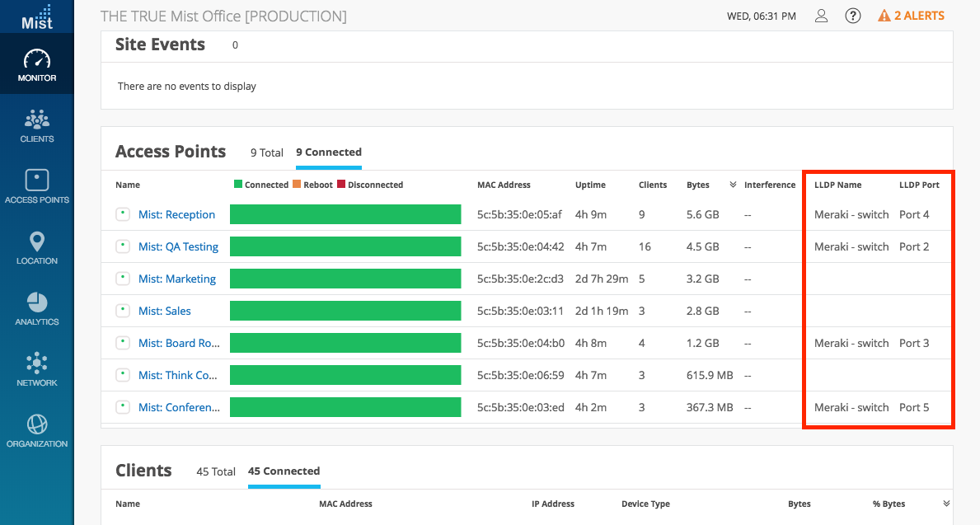Click status icon beside Mist: Reception
The height and width of the screenshot is (525, 980).
123,214
